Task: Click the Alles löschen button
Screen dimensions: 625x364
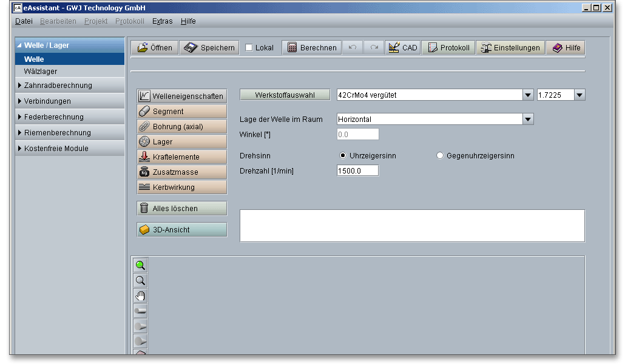Action: pyautogui.click(x=182, y=208)
